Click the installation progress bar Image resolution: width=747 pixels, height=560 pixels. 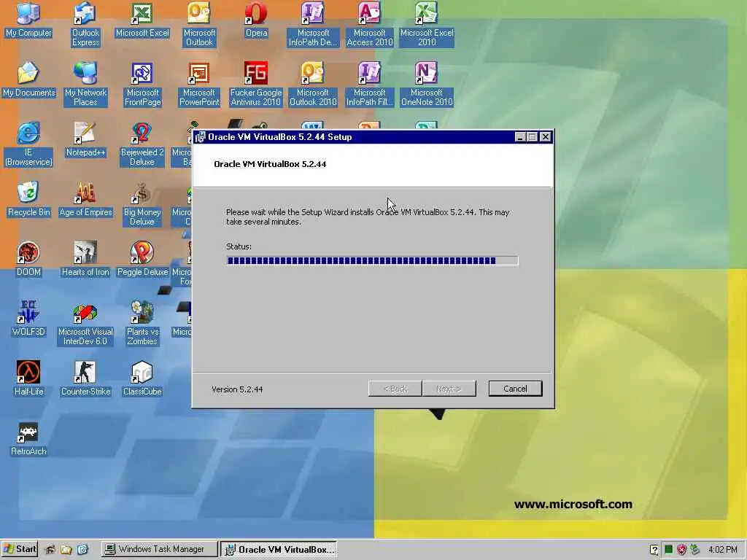(x=372, y=260)
